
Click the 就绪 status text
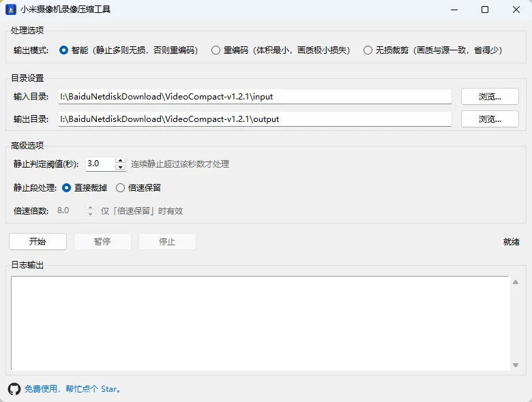coord(512,242)
